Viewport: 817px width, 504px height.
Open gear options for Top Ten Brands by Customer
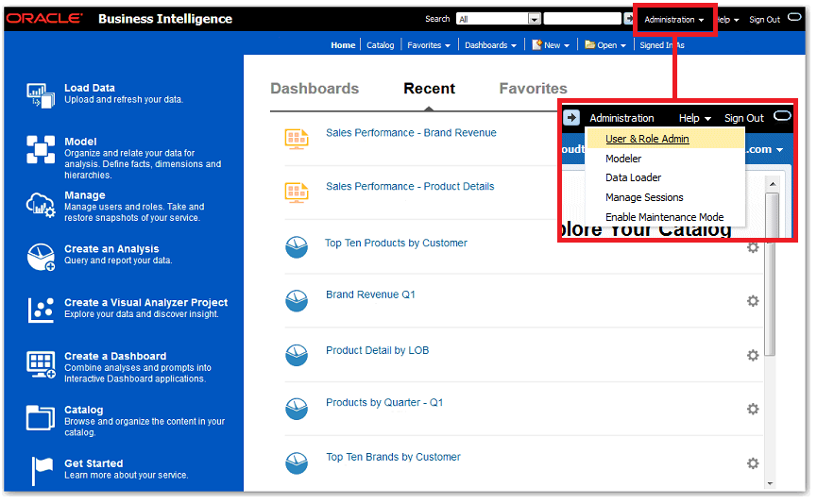(x=753, y=463)
